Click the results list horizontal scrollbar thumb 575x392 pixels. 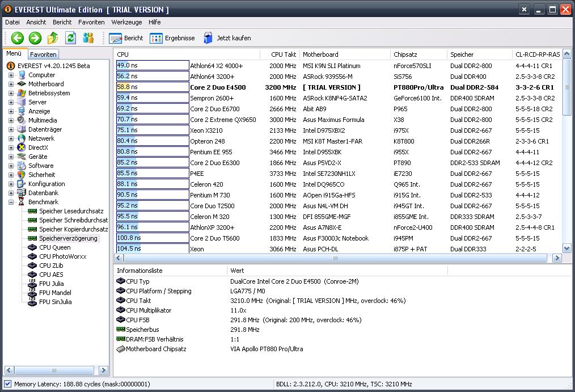click(335, 258)
